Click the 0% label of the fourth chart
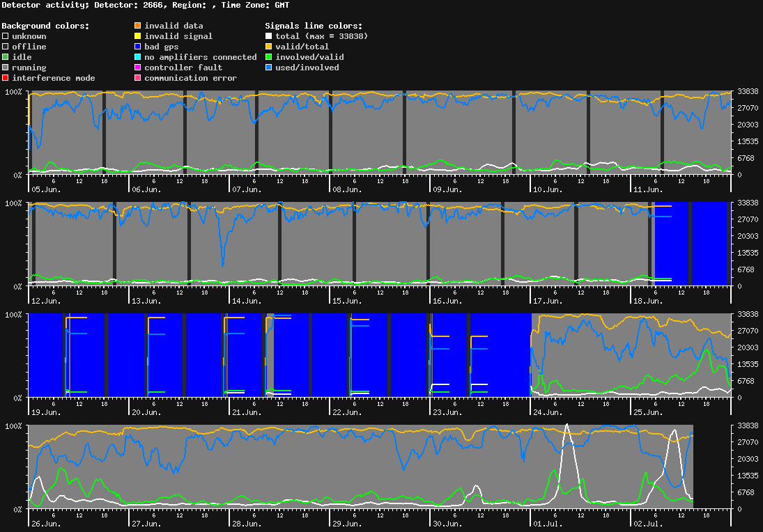The height and width of the screenshot is (532, 763). click(18, 509)
